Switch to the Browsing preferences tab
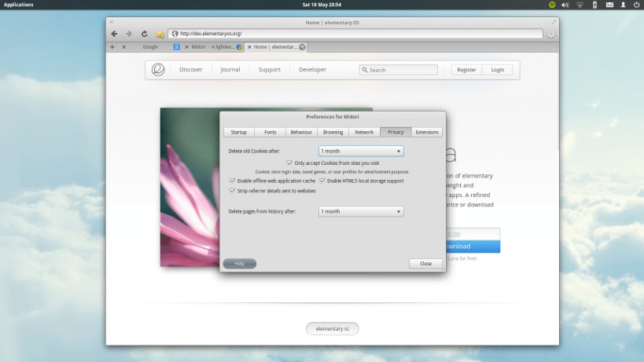This screenshot has width=644, height=362. (333, 132)
